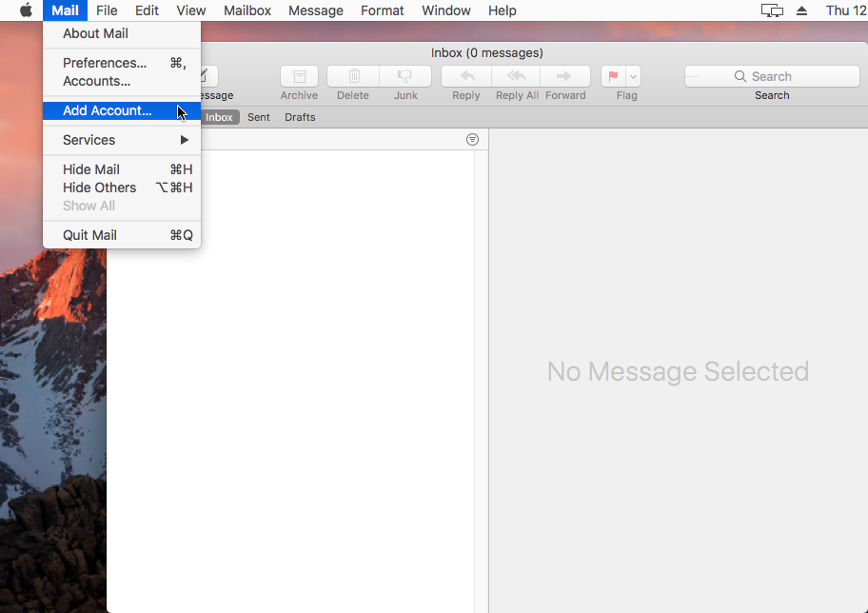Viewport: 868px width, 613px height.
Task: Open Preferences… from Mail menu
Action: [122, 63]
